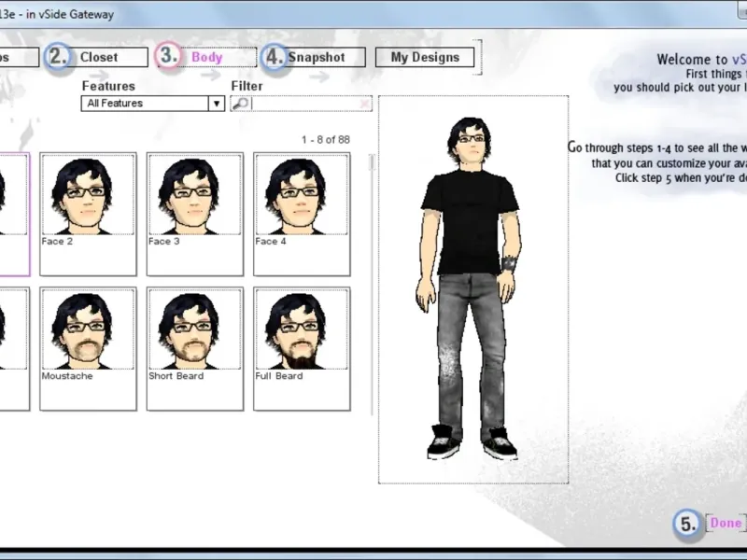Apply the Short Beard option
747x560 pixels.
(x=195, y=348)
